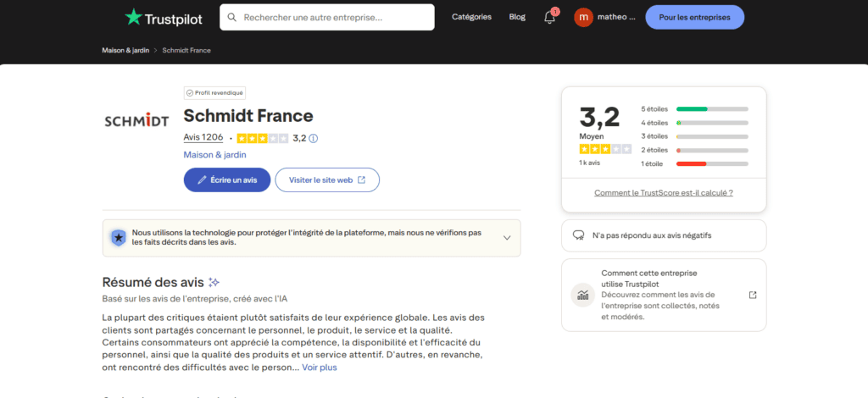Open the notifications bell
The height and width of the screenshot is (398, 868).
click(549, 18)
